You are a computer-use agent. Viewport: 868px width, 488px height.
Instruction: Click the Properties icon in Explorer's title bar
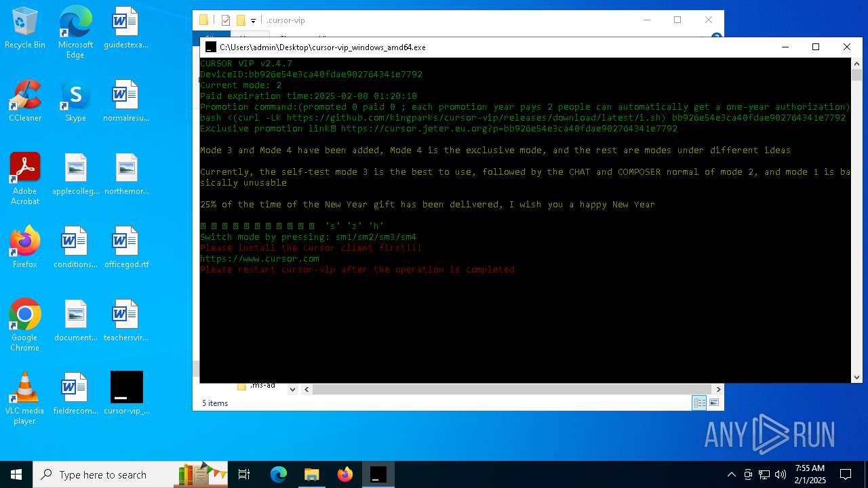click(x=226, y=20)
